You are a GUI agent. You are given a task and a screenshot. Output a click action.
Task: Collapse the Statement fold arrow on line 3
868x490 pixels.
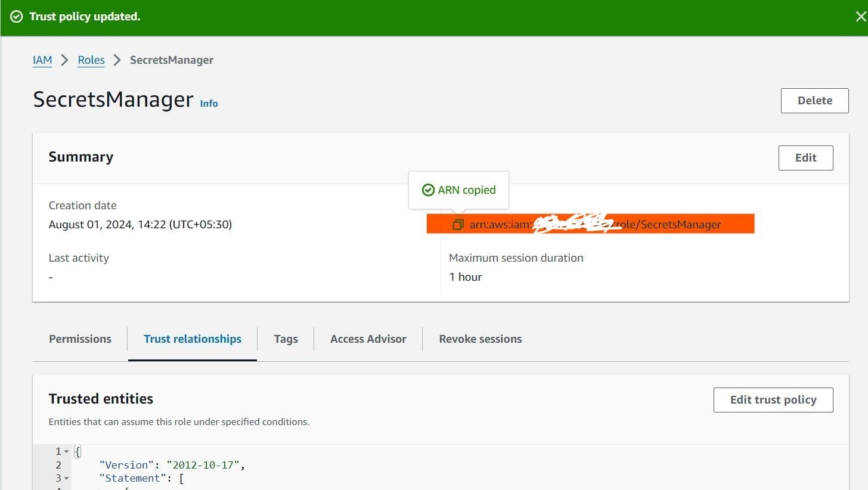(67, 479)
